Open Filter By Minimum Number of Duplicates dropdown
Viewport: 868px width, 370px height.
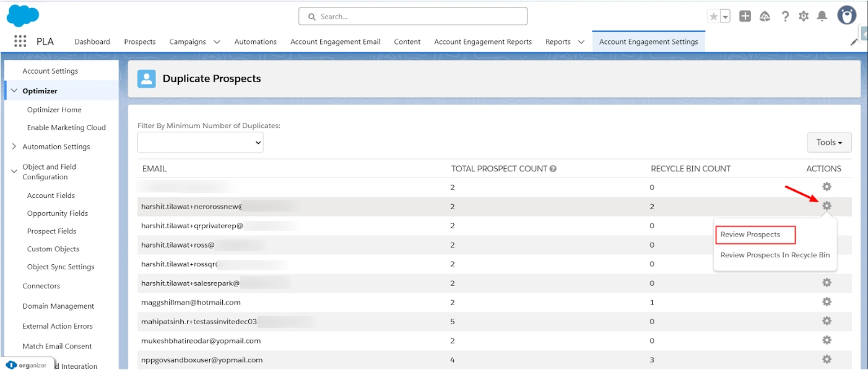(x=201, y=142)
